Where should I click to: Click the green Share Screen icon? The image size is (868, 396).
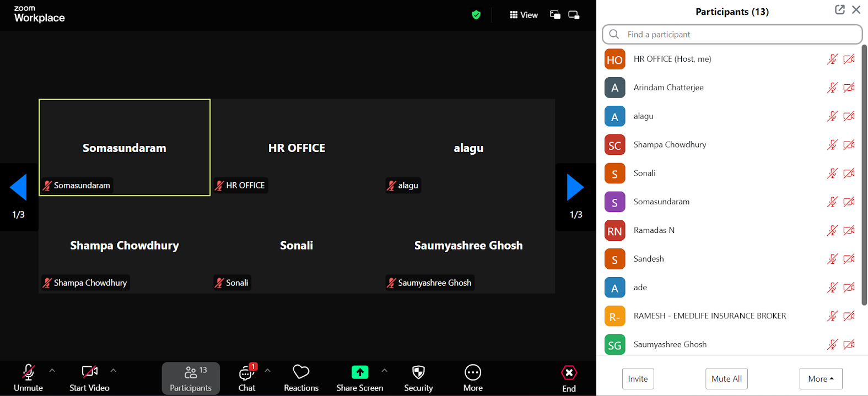(360, 373)
